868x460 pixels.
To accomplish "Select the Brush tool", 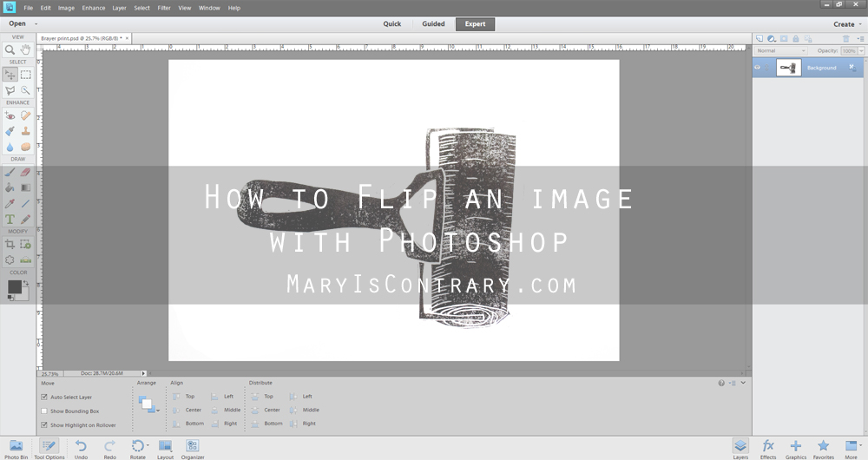I will 10,172.
